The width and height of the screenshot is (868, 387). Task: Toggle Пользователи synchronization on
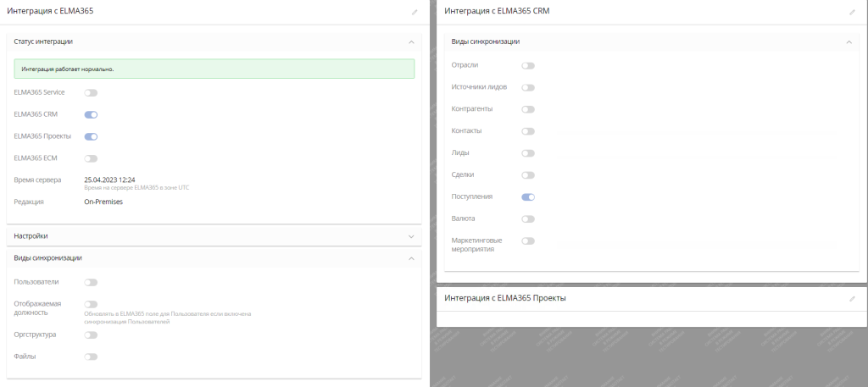(x=91, y=283)
